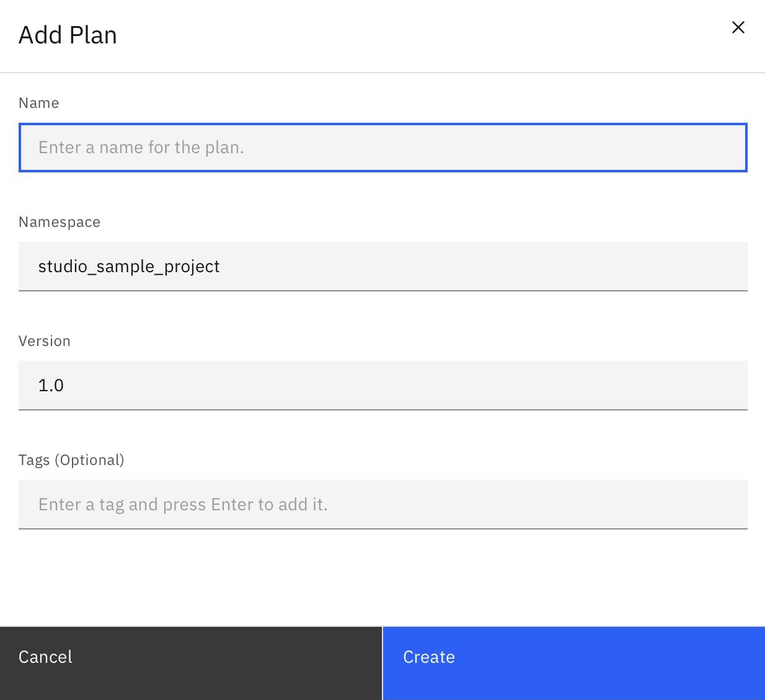Click the blank area below the Tags field
765x700 pixels.
point(382,577)
